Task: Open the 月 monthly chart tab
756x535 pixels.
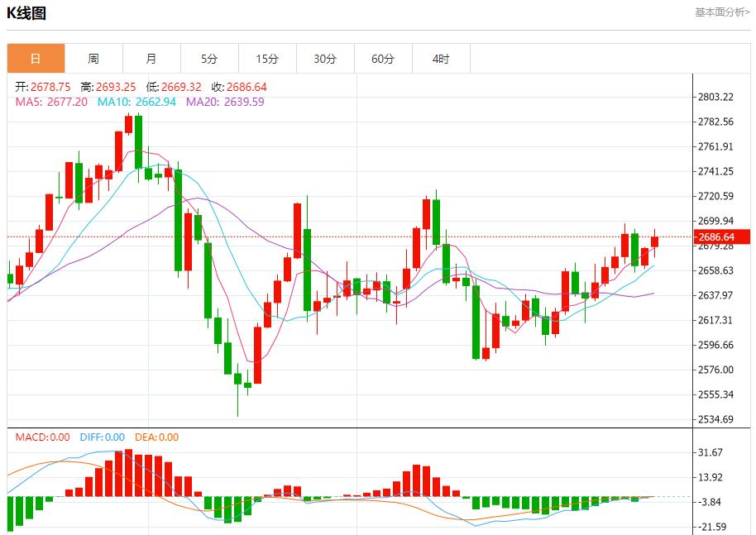Action: tap(151, 59)
